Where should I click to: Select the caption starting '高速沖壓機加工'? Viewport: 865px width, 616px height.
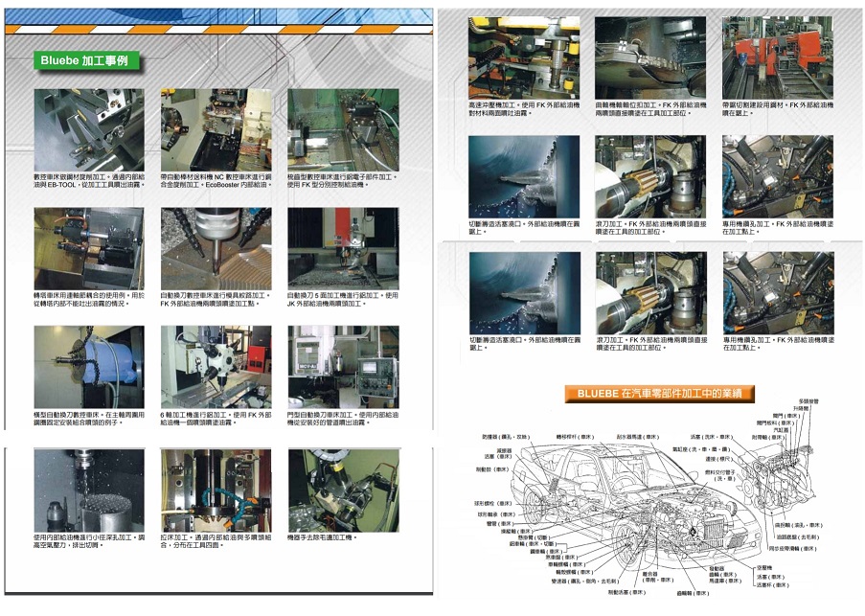(524, 108)
